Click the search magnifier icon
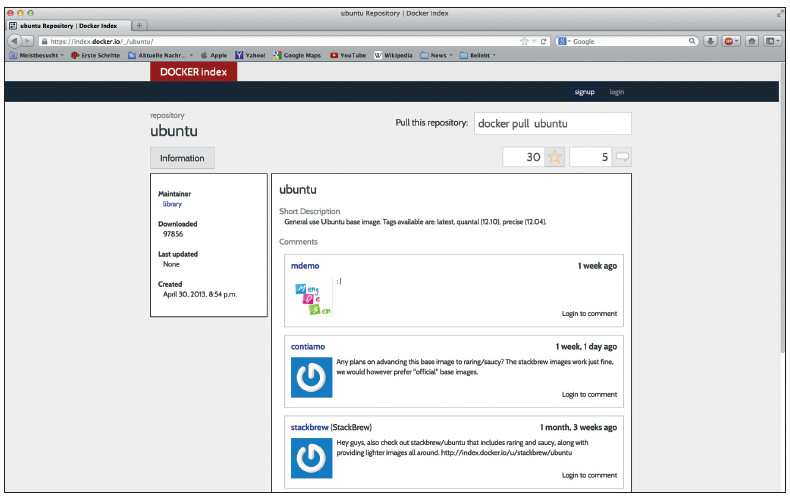 point(692,41)
